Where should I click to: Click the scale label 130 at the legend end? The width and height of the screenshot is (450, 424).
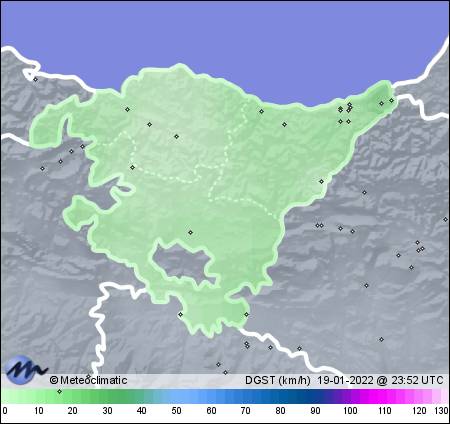point(442,411)
